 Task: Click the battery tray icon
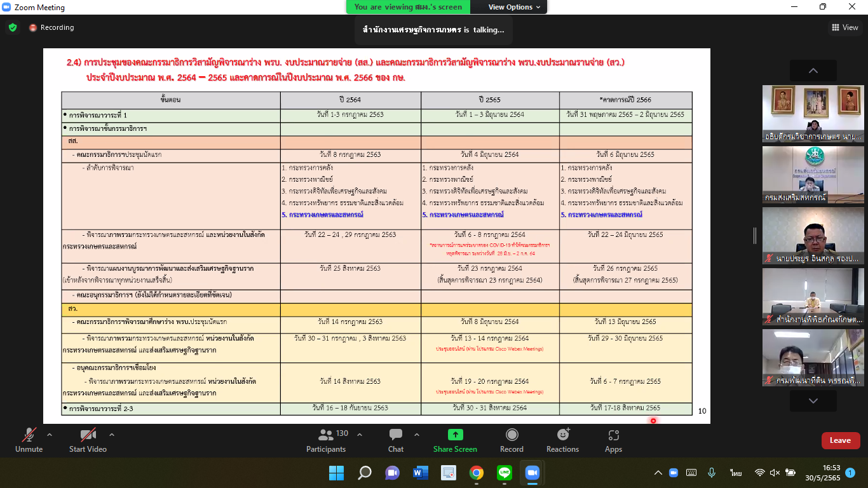(791, 473)
